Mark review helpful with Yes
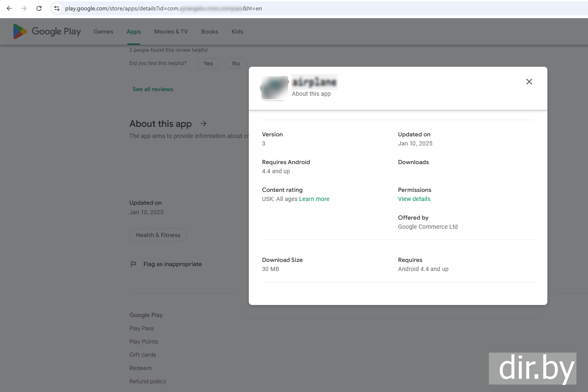 pos(208,63)
